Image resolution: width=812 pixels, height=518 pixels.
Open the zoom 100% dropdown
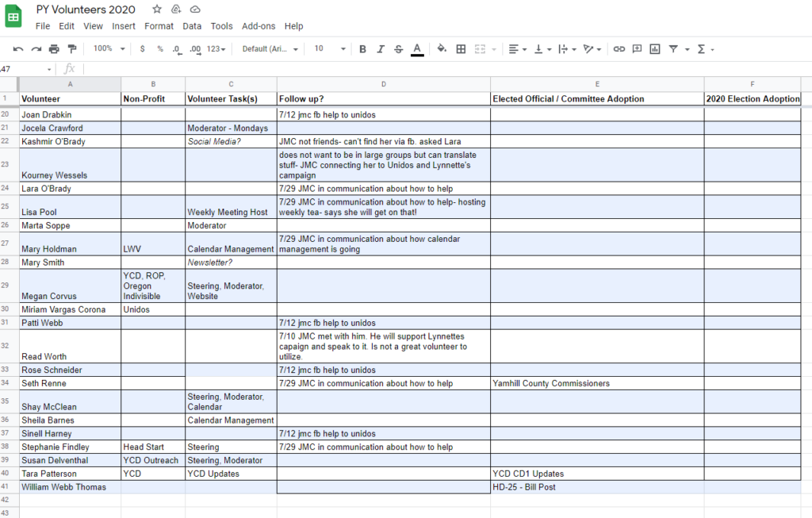coord(109,49)
